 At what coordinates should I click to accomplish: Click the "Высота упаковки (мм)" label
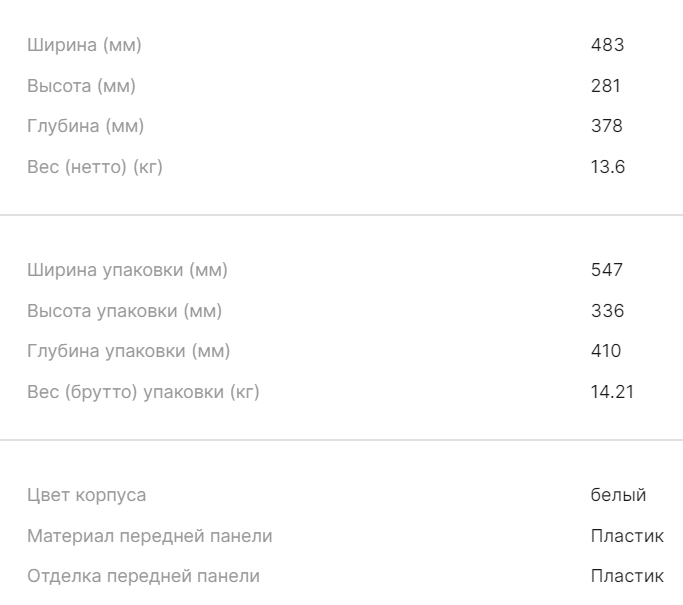pos(124,311)
